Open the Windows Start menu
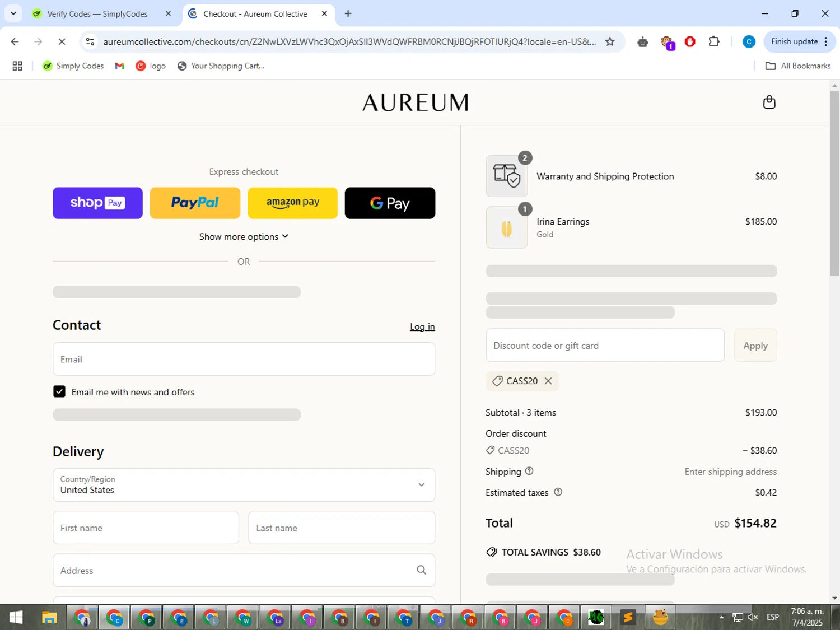The image size is (840, 630). [x=16, y=617]
